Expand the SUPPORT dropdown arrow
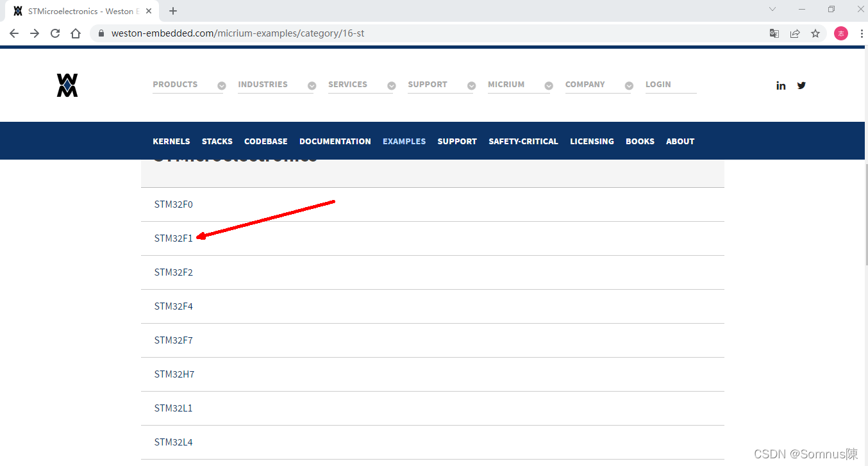 pyautogui.click(x=471, y=85)
